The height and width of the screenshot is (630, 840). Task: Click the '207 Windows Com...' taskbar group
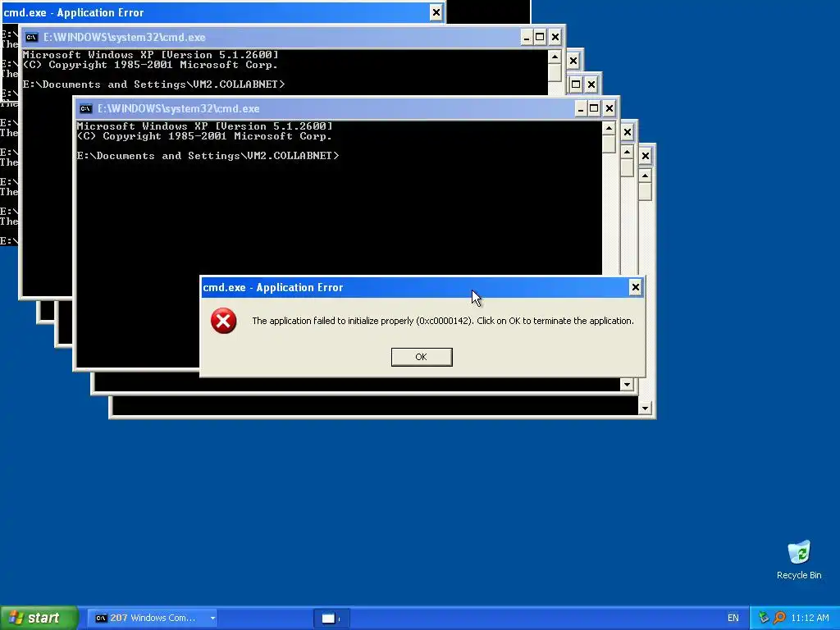tap(152, 619)
